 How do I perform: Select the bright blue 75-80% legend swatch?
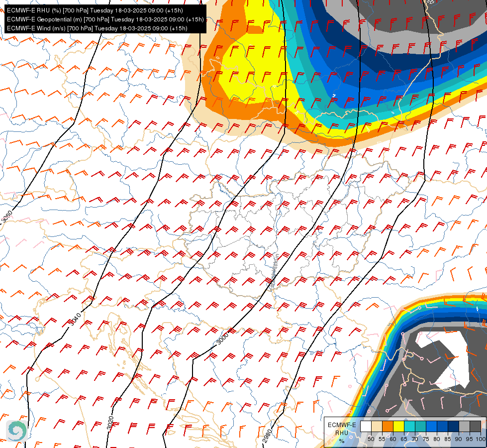click(431, 426)
